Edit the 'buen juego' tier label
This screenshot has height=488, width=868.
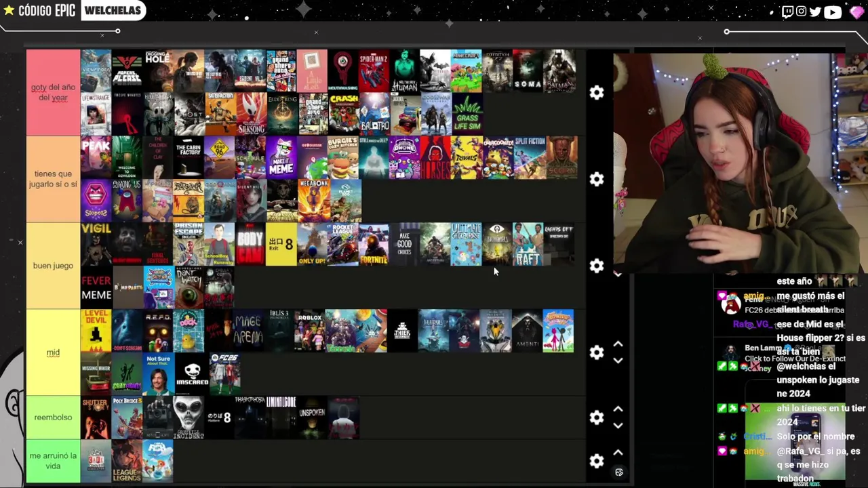click(x=53, y=266)
